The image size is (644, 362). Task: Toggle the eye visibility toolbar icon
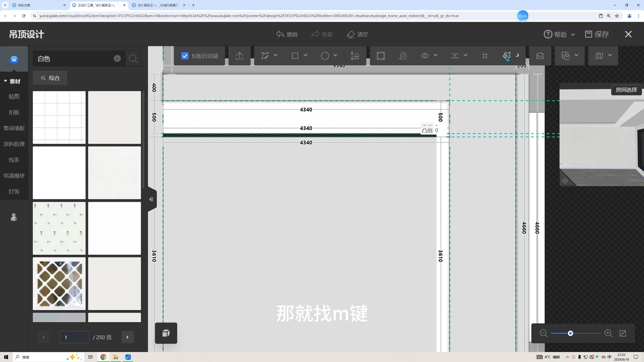(x=425, y=56)
